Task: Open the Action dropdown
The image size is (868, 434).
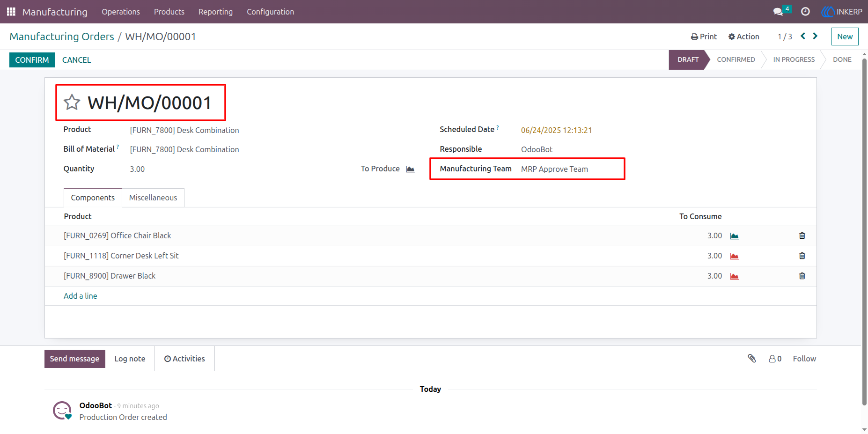Action: (743, 37)
